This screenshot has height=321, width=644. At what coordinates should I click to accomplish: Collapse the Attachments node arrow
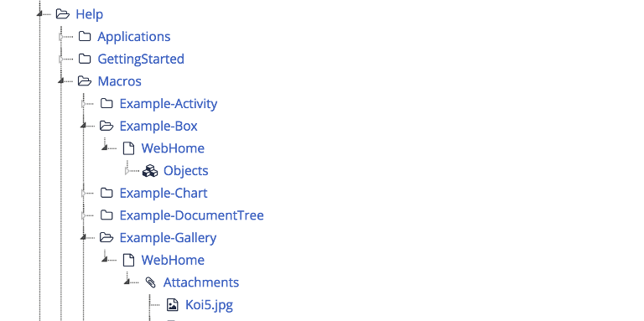click(x=127, y=282)
